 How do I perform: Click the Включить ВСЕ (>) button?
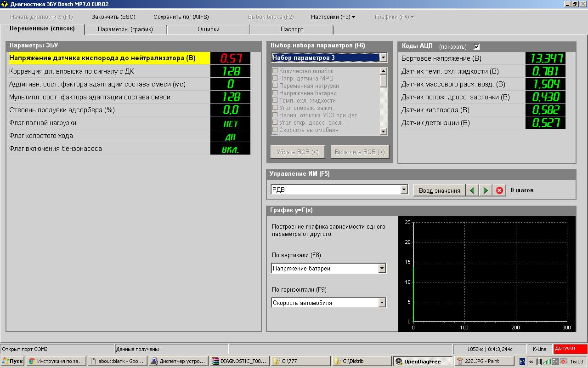(x=360, y=152)
